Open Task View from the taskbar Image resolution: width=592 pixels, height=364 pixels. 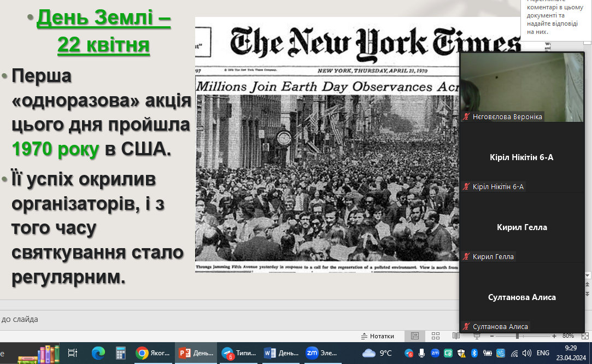coord(73,353)
